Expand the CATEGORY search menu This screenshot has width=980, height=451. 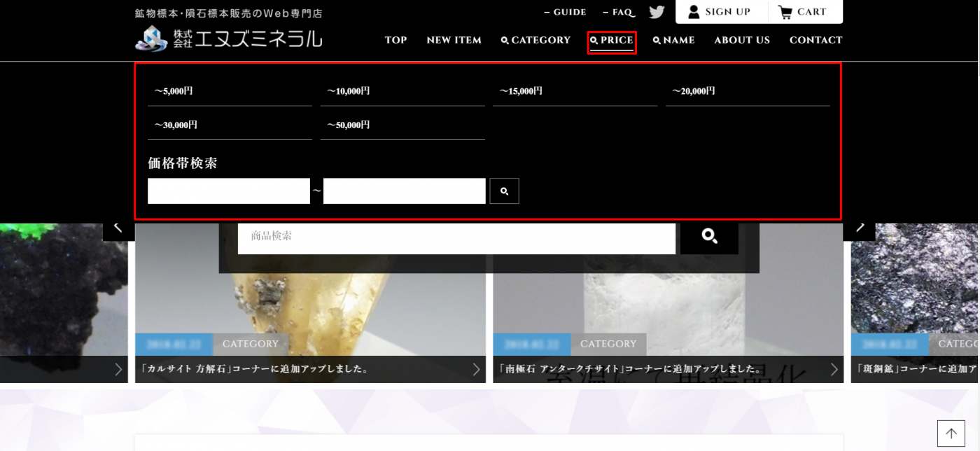[535, 41]
